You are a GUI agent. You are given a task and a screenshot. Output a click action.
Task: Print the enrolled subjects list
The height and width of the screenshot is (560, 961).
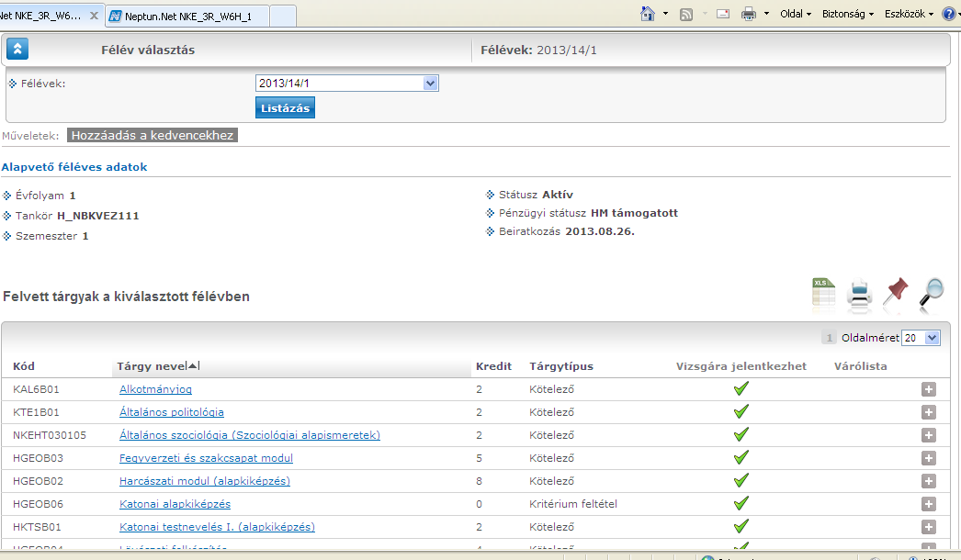(859, 292)
